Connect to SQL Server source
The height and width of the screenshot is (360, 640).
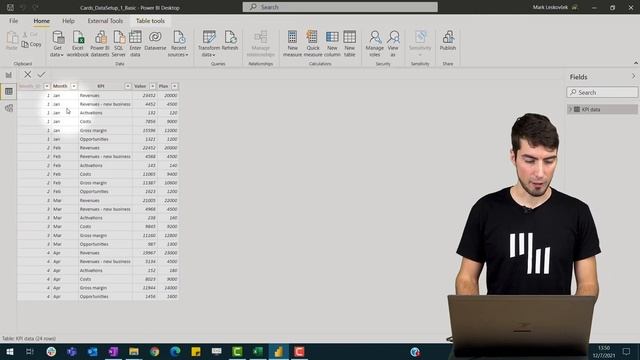(118, 43)
